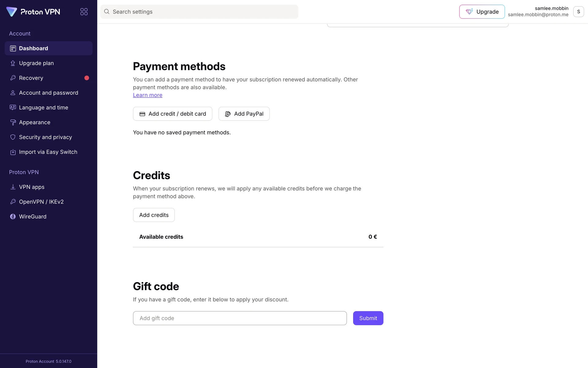588x368 pixels.
Task: Click the Dashboard icon in sidebar
Action: (x=13, y=48)
